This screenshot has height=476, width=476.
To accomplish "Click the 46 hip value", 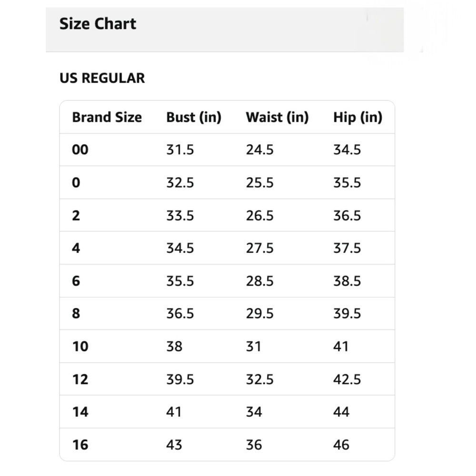I will (x=341, y=445).
